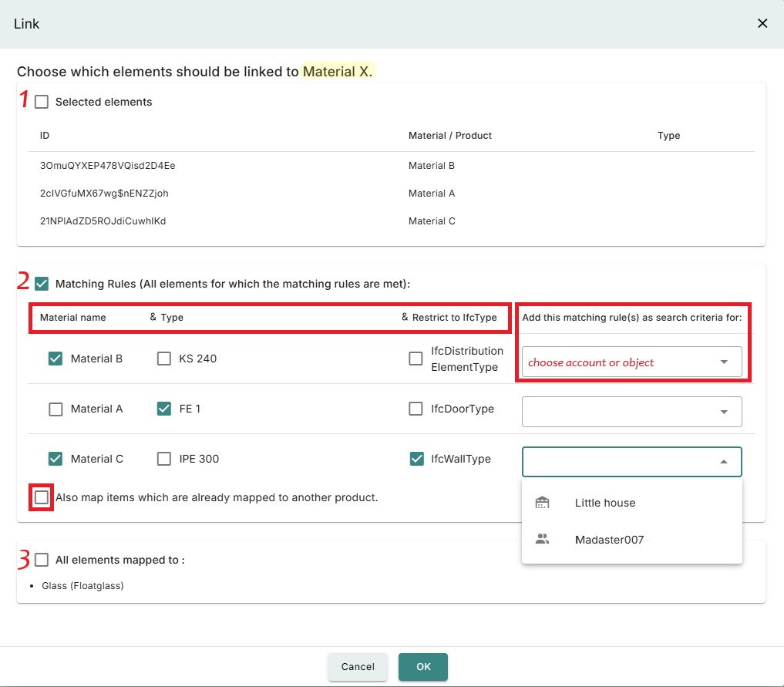This screenshot has height=687, width=784.
Task: Click element ID 3OmuQYXEP478VQisd2D4Ee
Action: [x=107, y=166]
